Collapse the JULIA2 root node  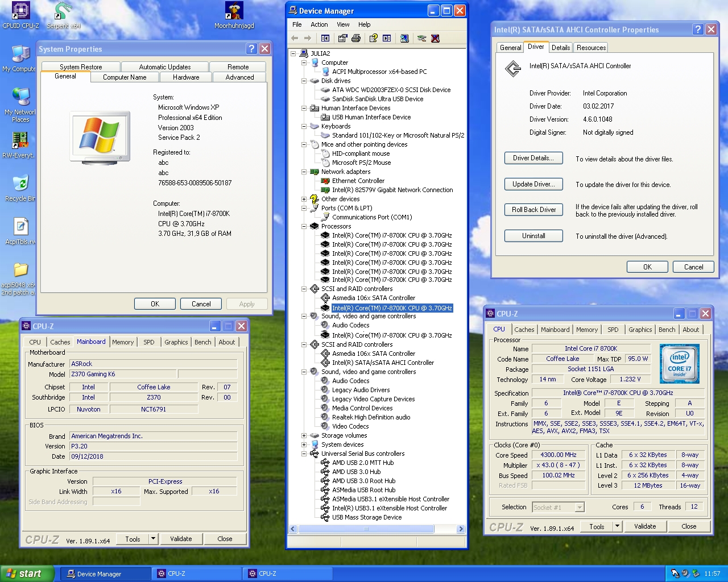293,53
